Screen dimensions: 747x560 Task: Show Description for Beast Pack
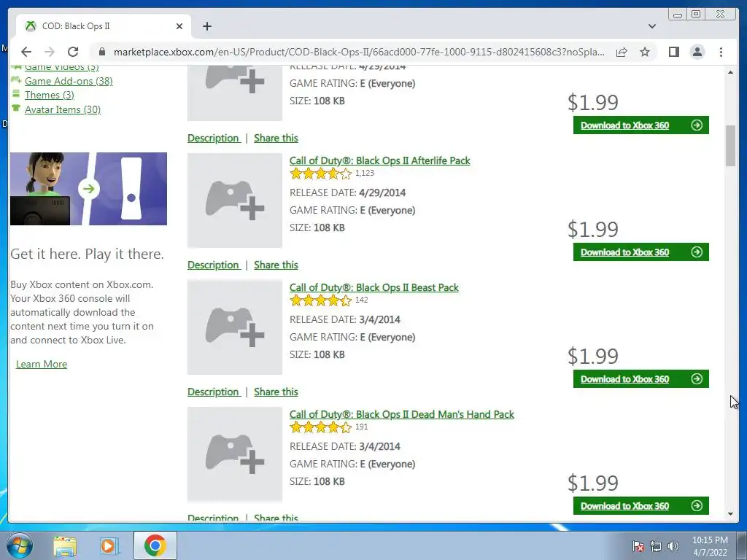[x=213, y=392]
